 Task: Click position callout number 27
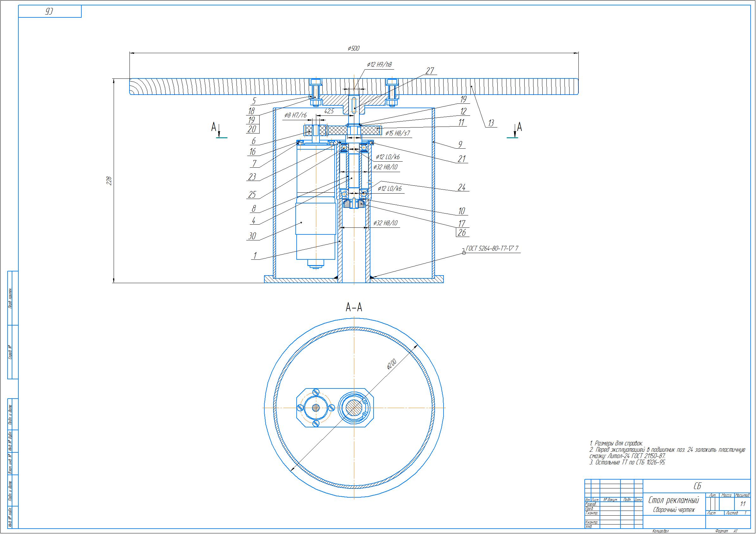(x=430, y=71)
